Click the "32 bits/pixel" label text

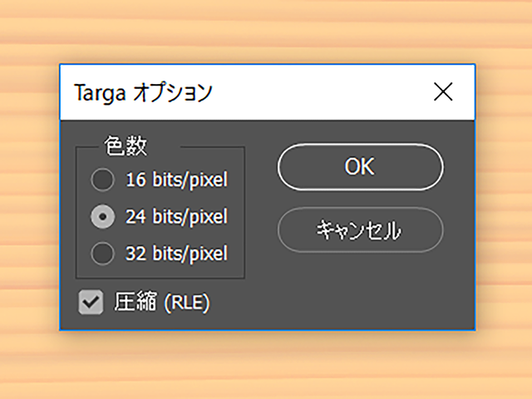176,254
